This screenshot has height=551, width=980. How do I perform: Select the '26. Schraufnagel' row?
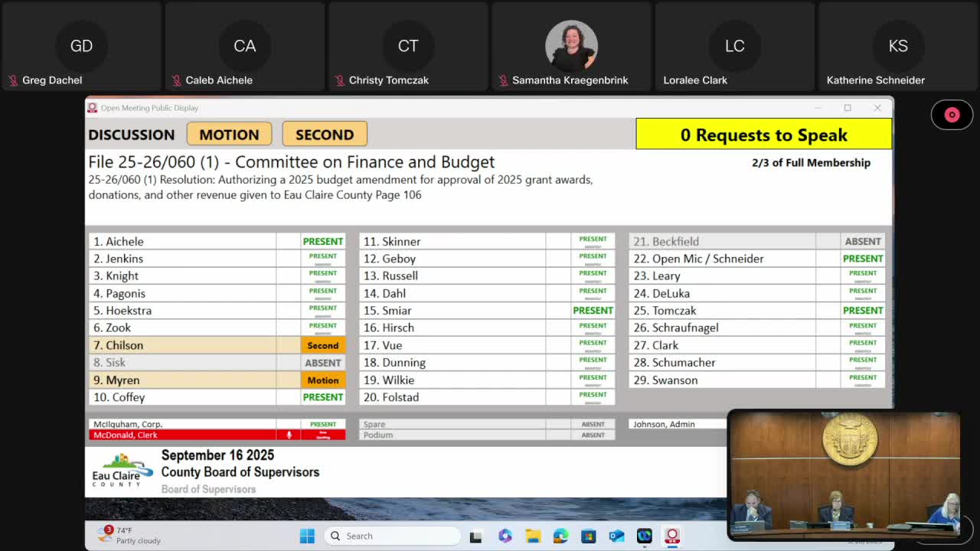(757, 328)
